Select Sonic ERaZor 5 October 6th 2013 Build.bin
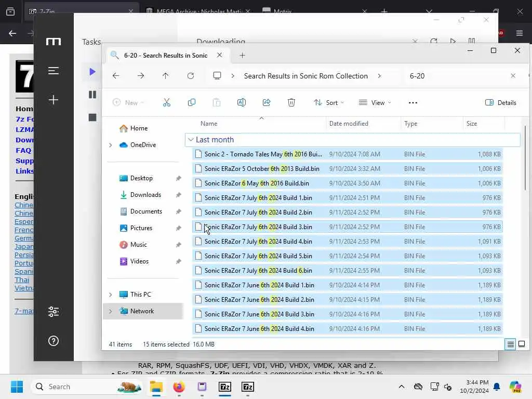This screenshot has height=399, width=532. (348, 169)
